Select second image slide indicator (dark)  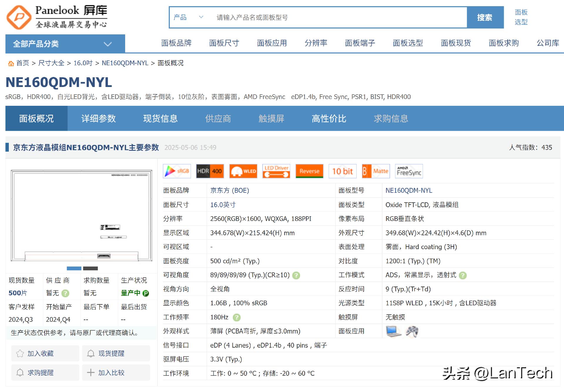tap(90, 268)
